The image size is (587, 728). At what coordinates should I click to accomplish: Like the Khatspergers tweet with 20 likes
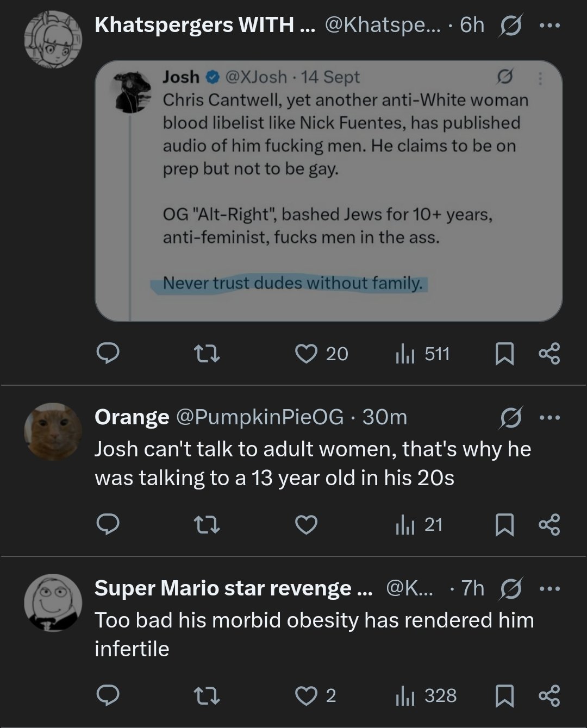point(306,354)
